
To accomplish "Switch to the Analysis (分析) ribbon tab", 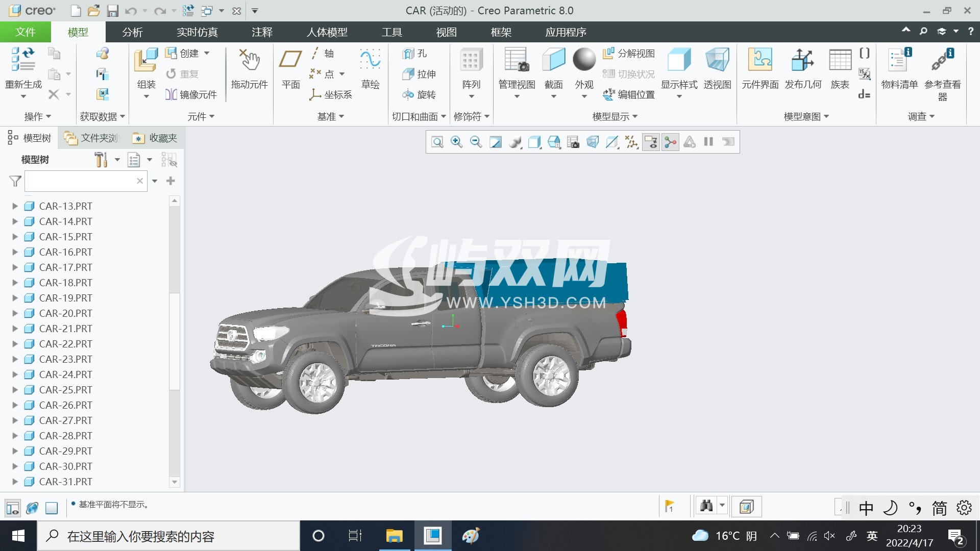I will [132, 32].
